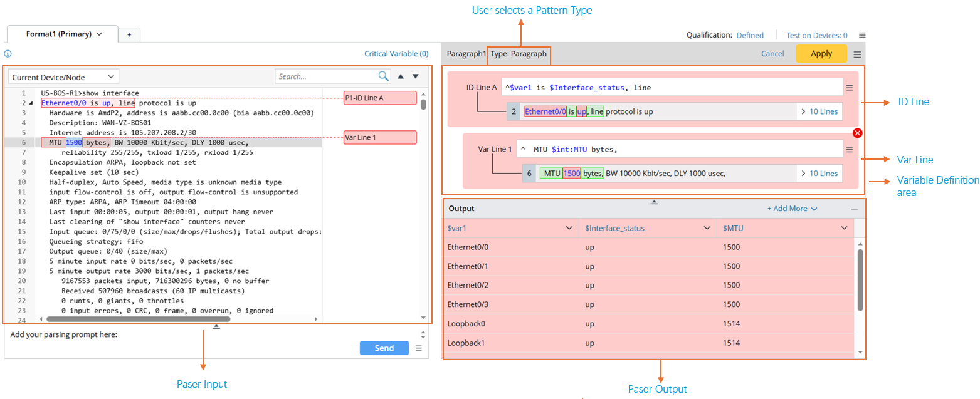Click the Cancel link
This screenshot has width=980, height=399.
(772, 54)
